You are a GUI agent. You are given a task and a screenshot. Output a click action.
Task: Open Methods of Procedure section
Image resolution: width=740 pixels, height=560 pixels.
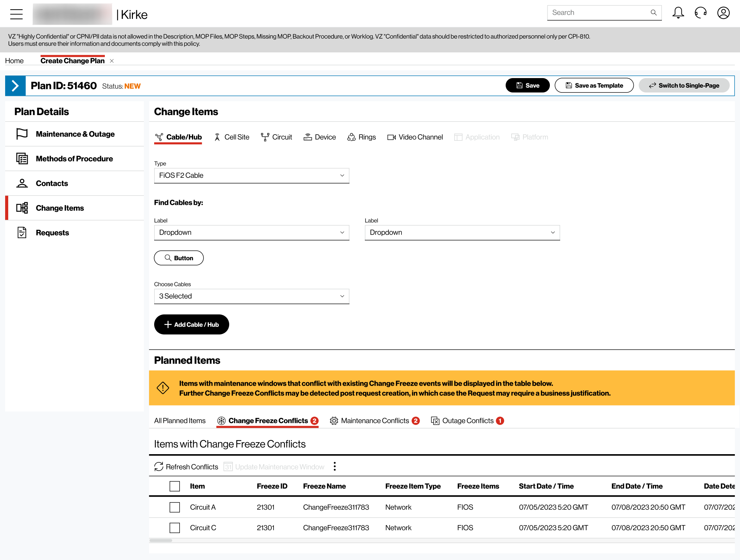tap(75, 159)
